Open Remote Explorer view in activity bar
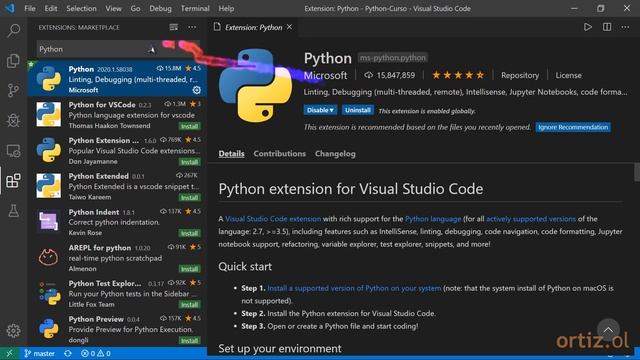 point(13,151)
